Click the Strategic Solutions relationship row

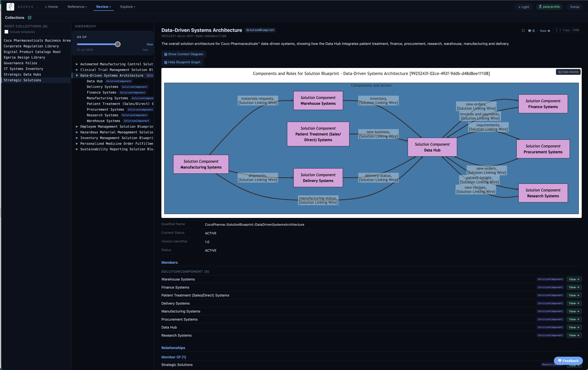[x=371, y=365]
